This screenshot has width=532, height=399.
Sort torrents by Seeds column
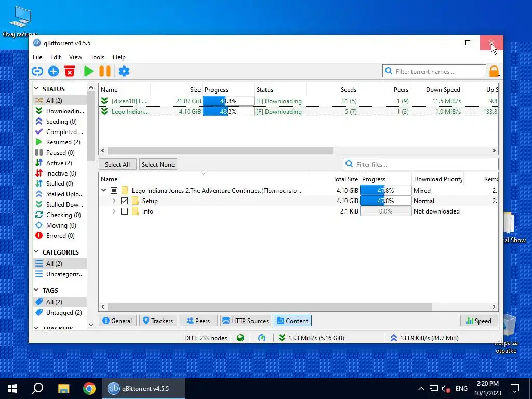[x=332, y=89]
